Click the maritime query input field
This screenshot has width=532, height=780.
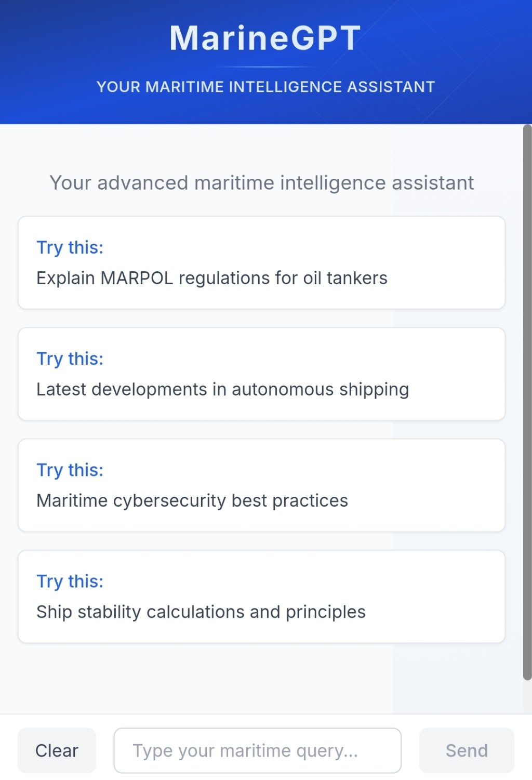pyautogui.click(x=257, y=750)
